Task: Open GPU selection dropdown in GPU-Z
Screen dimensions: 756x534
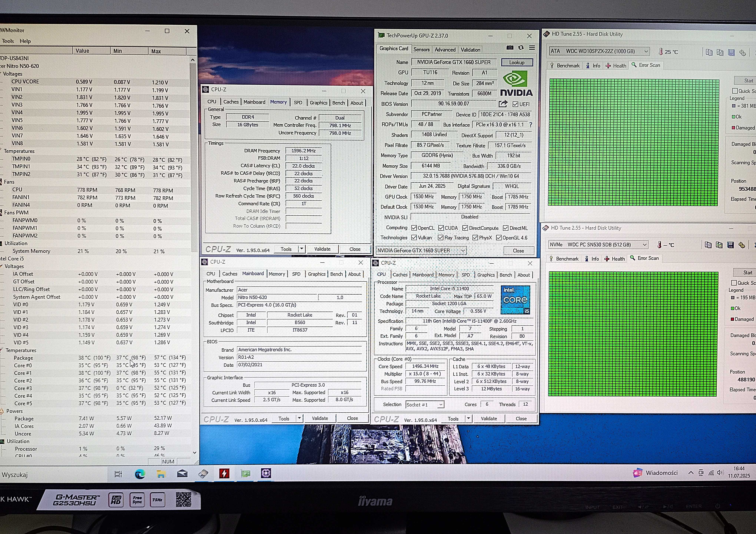Action: click(x=463, y=250)
